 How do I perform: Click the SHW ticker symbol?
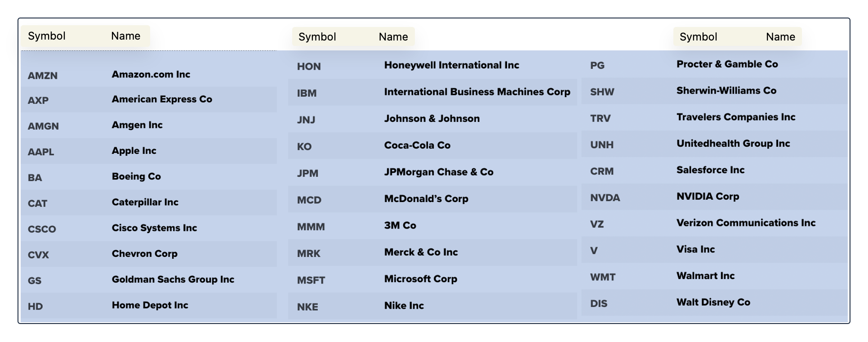click(602, 92)
